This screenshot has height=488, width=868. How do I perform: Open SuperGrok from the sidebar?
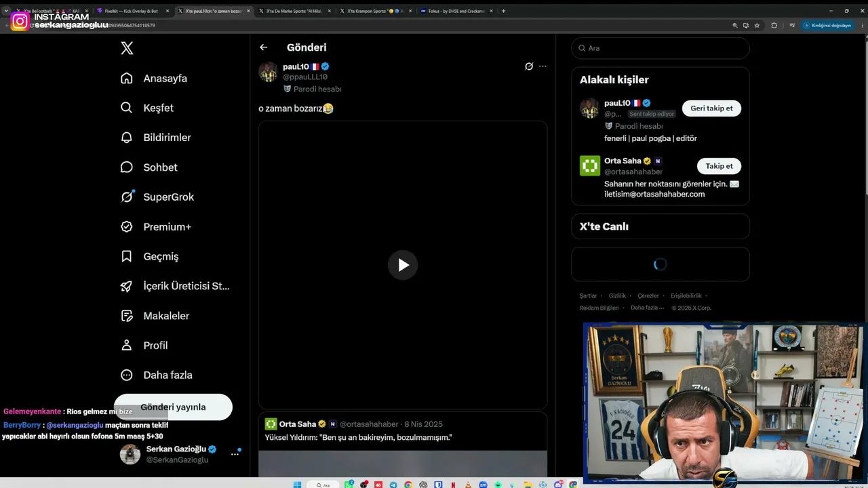(157, 197)
